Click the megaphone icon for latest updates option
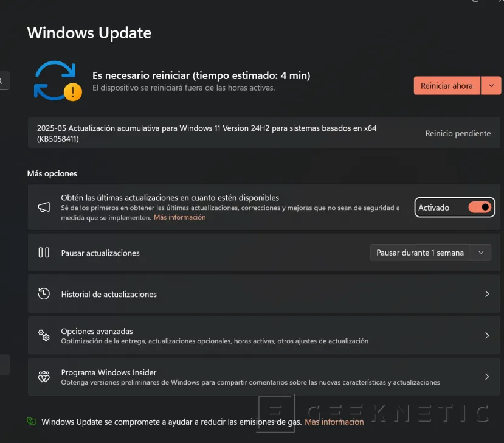 pos(43,207)
